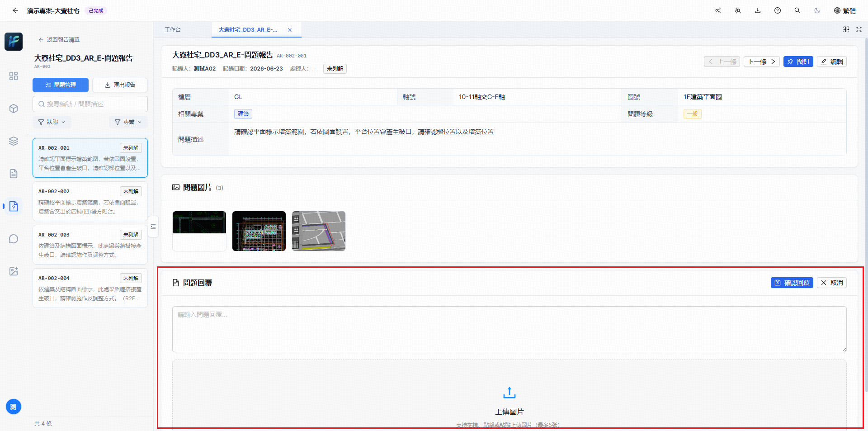This screenshot has height=431, width=868.
Task: Select issue card AR-002-003
Action: tap(90, 245)
